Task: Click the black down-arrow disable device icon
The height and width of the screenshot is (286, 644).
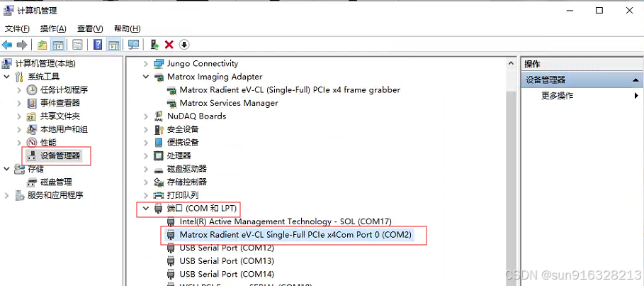Action: click(x=184, y=45)
